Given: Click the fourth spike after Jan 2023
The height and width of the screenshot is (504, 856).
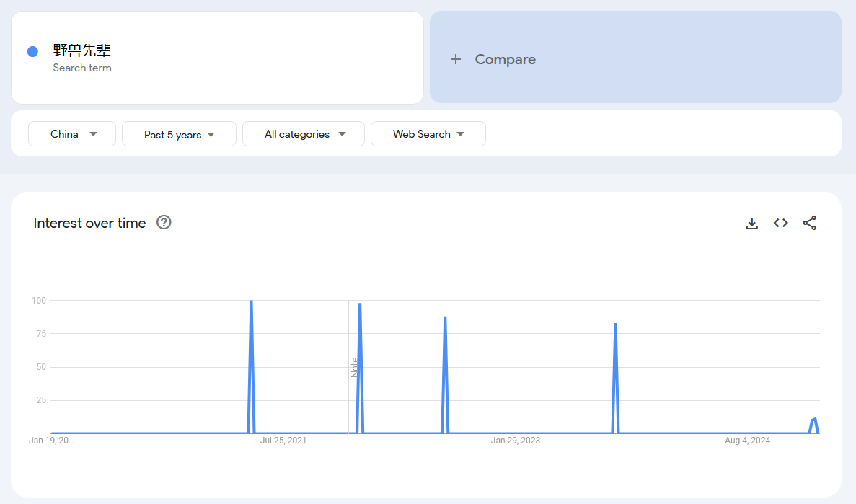Looking at the screenshot, I should pos(615,324).
